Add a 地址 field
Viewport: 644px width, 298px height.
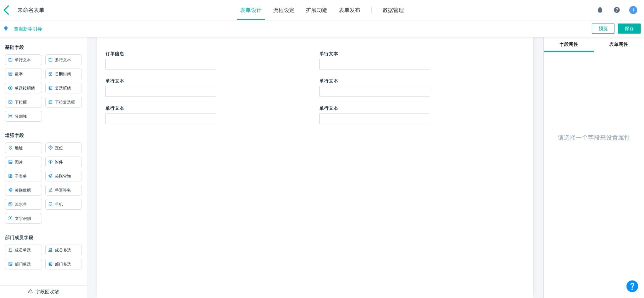(23, 148)
